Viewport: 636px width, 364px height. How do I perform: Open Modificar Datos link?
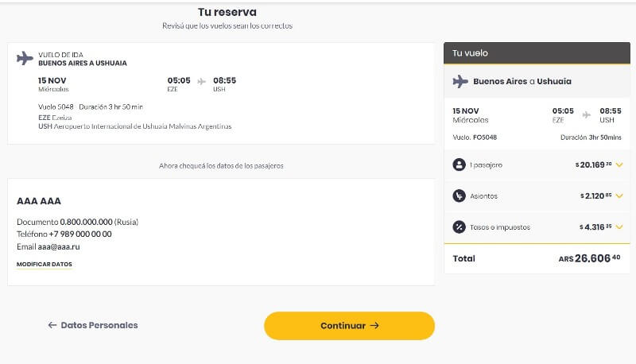point(45,265)
